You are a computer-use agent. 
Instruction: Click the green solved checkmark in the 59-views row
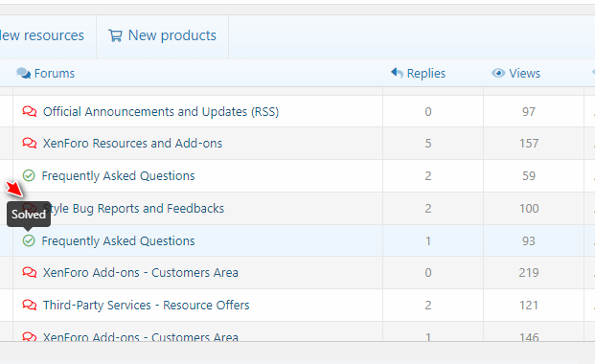(29, 175)
